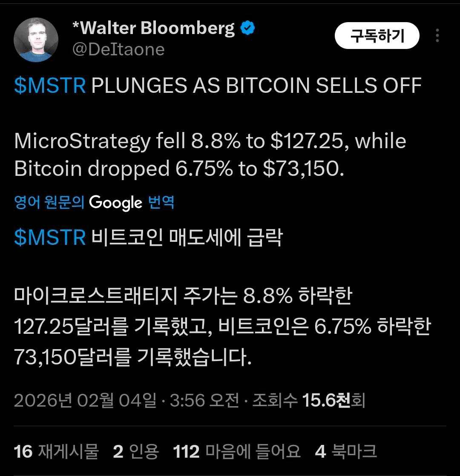The height and width of the screenshot is (476, 460).
Task: View the 16 재게시물 reposts list
Action: [x=56, y=451]
